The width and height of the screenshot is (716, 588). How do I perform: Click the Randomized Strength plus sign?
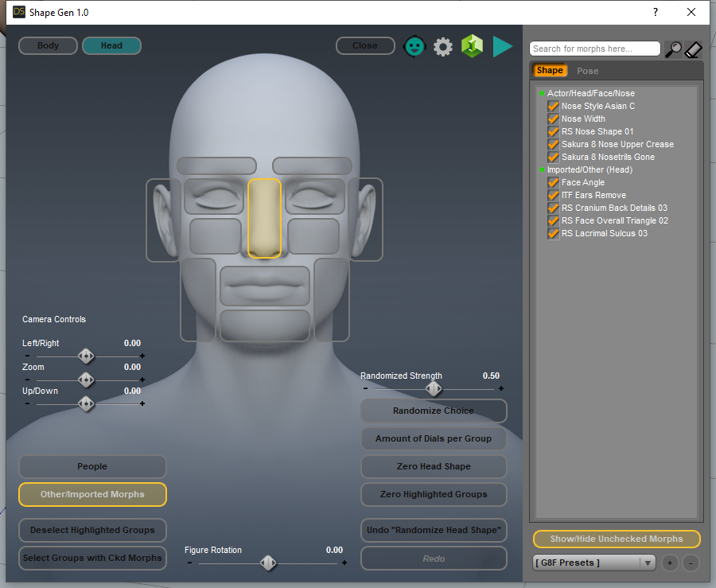[x=501, y=388]
